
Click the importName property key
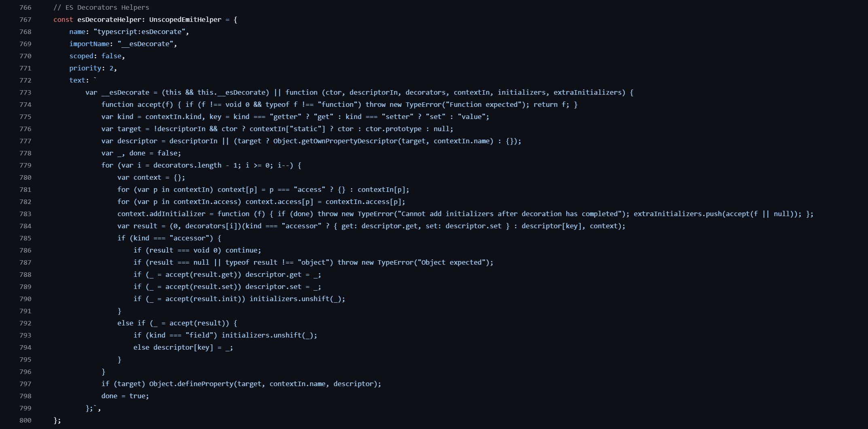pos(89,44)
